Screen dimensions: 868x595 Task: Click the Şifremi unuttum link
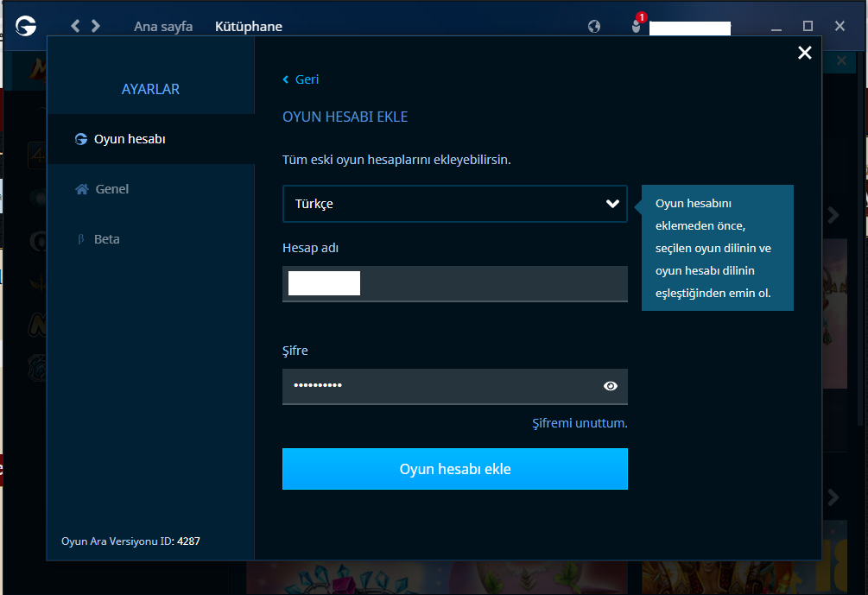(580, 423)
